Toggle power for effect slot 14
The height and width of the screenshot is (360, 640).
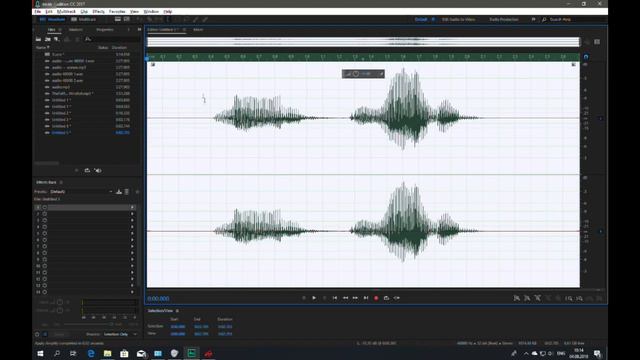coord(44,292)
